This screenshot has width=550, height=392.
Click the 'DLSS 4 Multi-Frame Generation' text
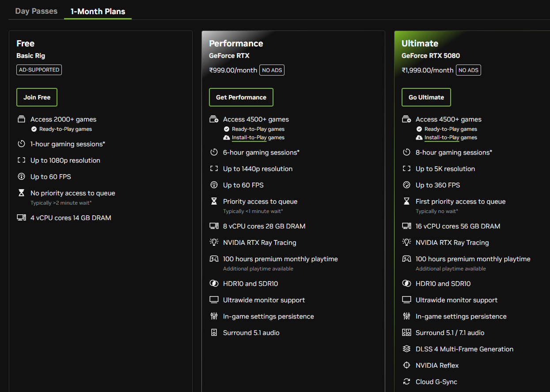[464, 349]
